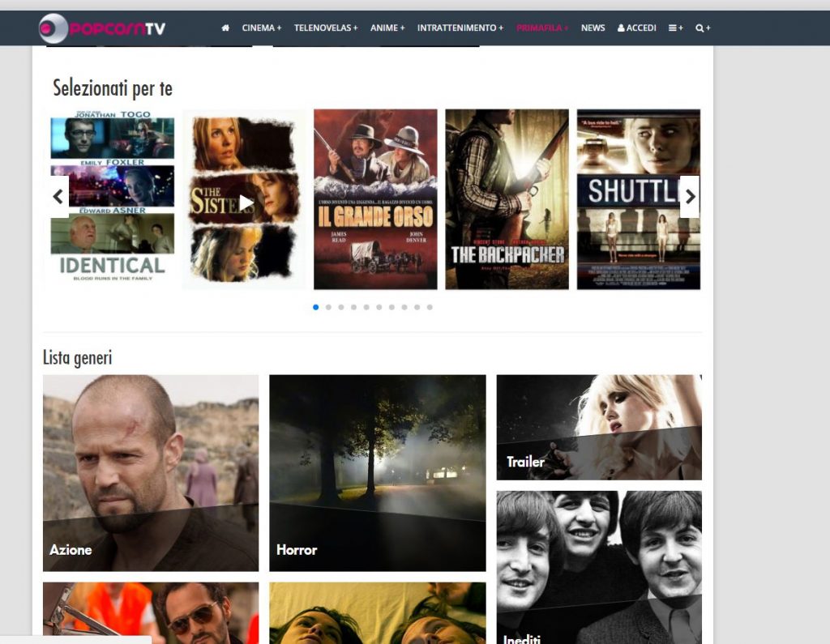The width and height of the screenshot is (830, 644).
Task: Open the Azione genre tile
Action: click(x=151, y=473)
